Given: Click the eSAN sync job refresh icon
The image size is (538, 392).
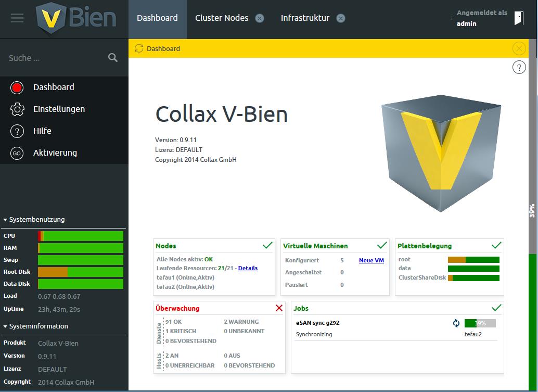Looking at the screenshot, I should coord(456,323).
